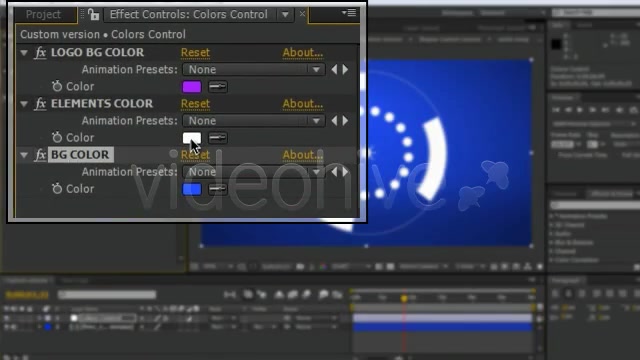Open LOGO BG COLOR Animation Presets dropdown
Image resolution: width=640 pixels, height=360 pixels.
[x=253, y=69]
